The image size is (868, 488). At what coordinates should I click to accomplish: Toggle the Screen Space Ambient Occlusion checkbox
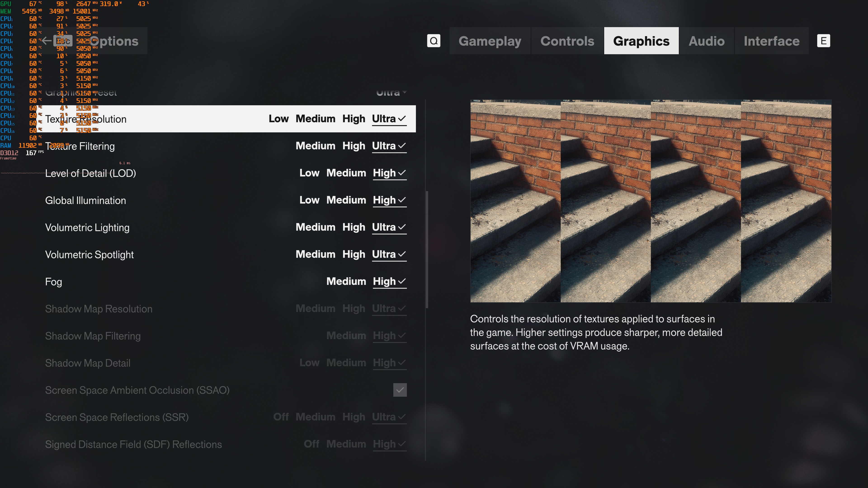[400, 390]
